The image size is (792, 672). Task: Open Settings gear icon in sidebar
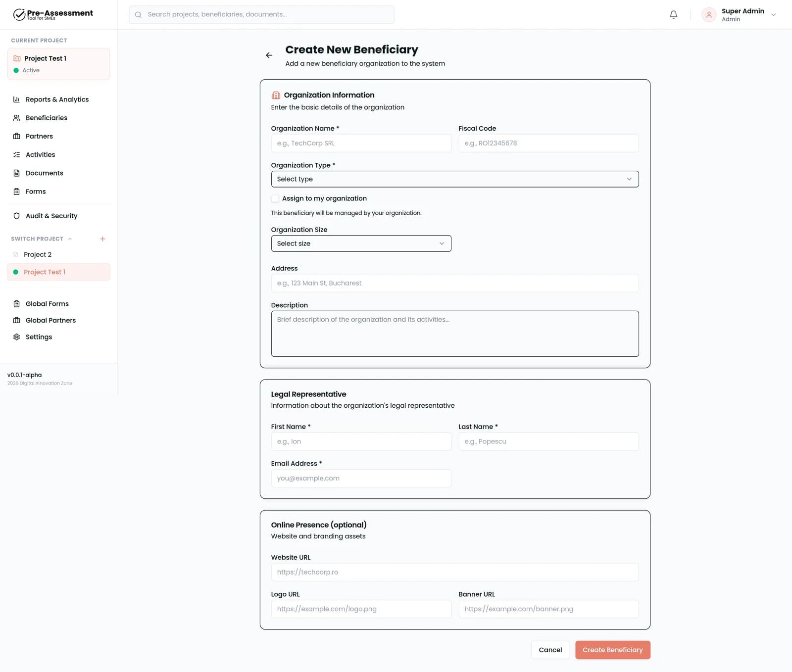click(16, 337)
